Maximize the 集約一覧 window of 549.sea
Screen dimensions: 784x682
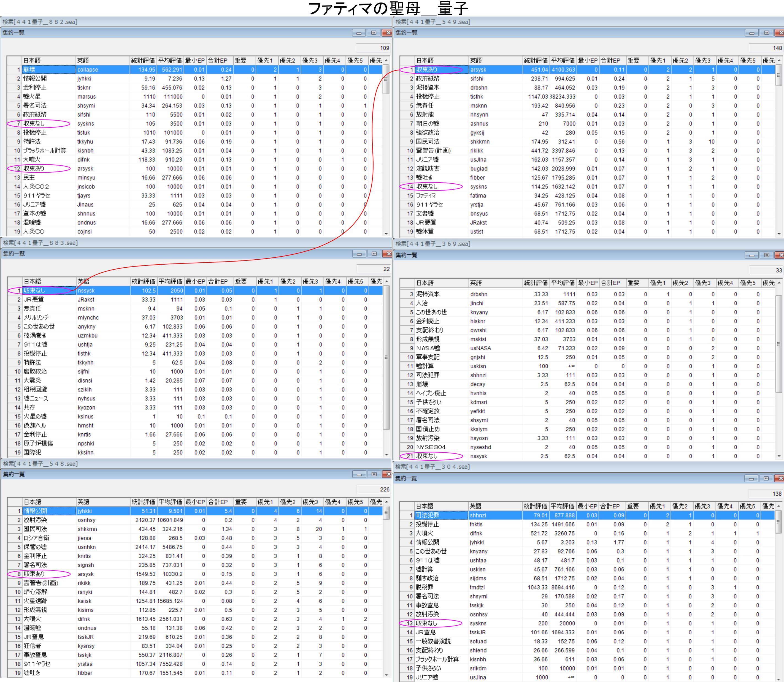766,33
